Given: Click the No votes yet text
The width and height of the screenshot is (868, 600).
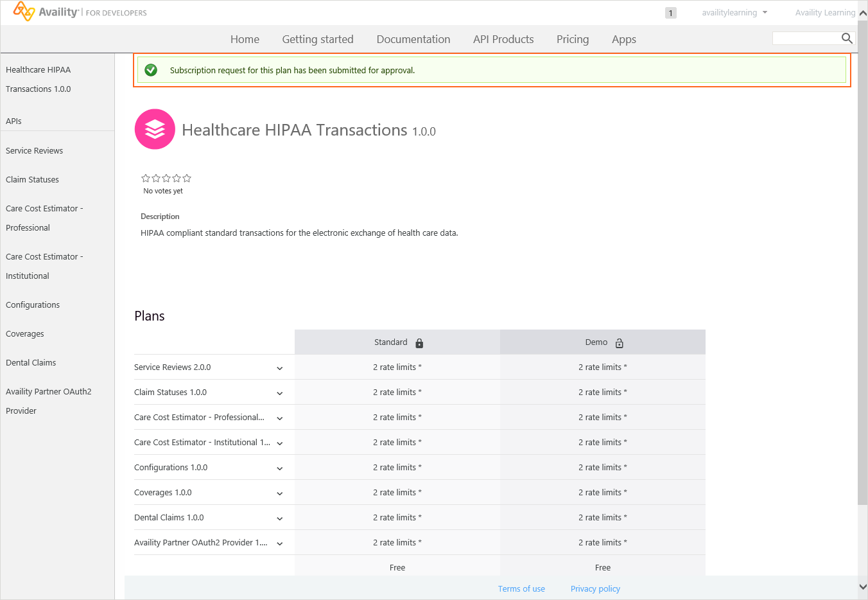Looking at the screenshot, I should click(163, 191).
